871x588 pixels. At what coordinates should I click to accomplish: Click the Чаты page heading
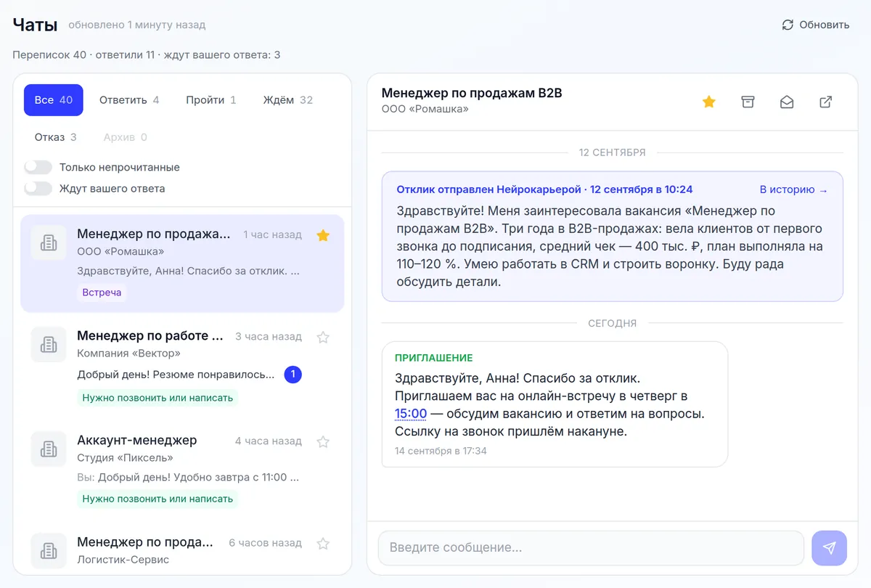point(35,25)
